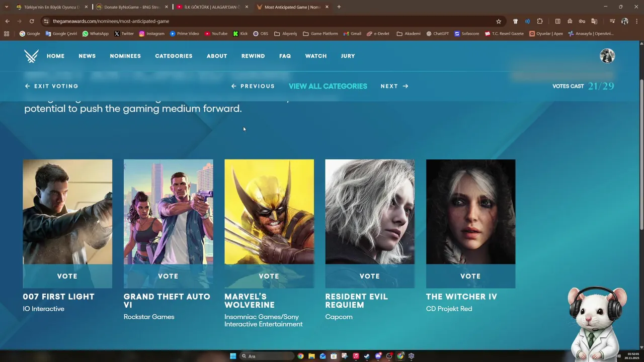This screenshot has height=362, width=644.
Task: Click The Game Awards logo icon
Action: click(31, 56)
